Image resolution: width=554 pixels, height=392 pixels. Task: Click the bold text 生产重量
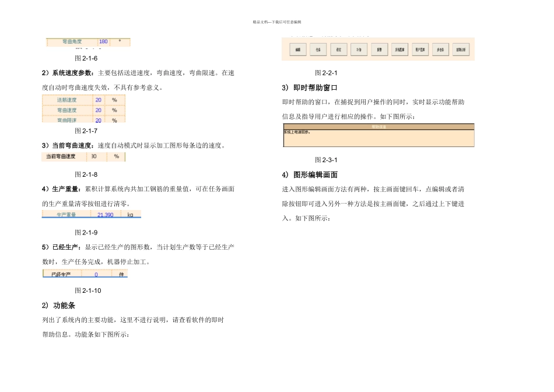[x=65, y=189]
